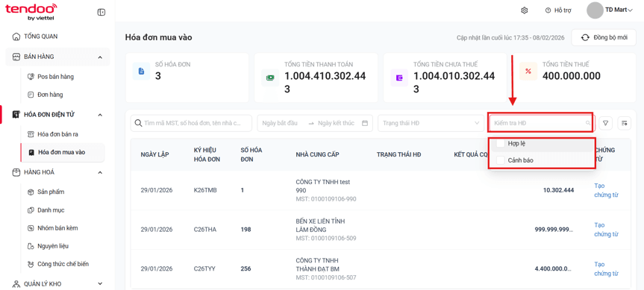
Task: Click the TỔNG TIỀN CHƯA THUẾ wallet icon
Action: [398, 78]
